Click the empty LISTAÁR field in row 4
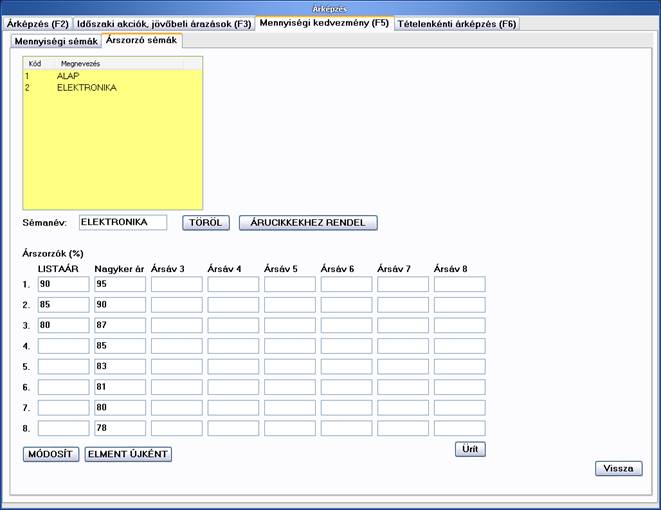661x510 pixels. tap(63, 346)
